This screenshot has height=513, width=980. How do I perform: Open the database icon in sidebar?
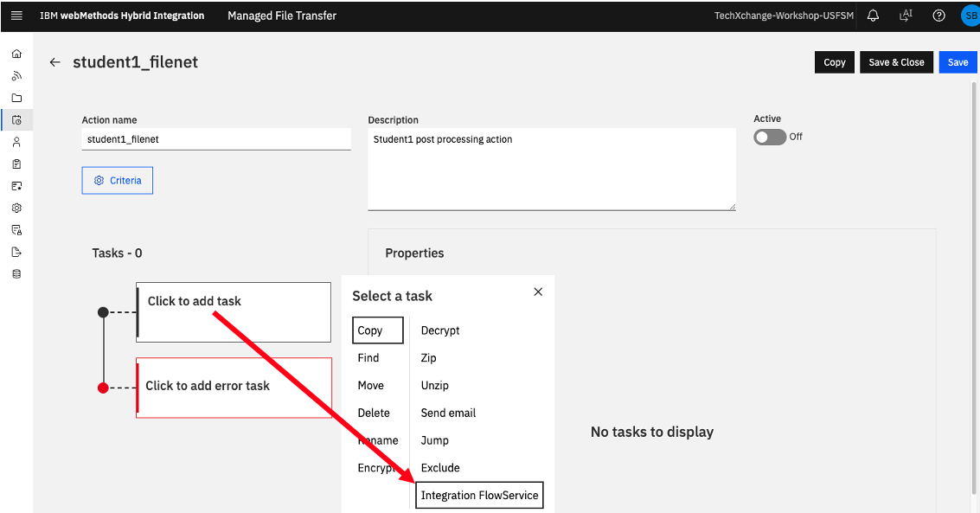tap(17, 273)
